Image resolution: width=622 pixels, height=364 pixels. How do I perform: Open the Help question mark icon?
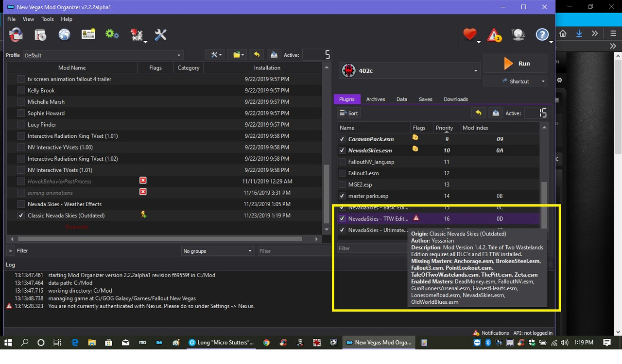(542, 34)
